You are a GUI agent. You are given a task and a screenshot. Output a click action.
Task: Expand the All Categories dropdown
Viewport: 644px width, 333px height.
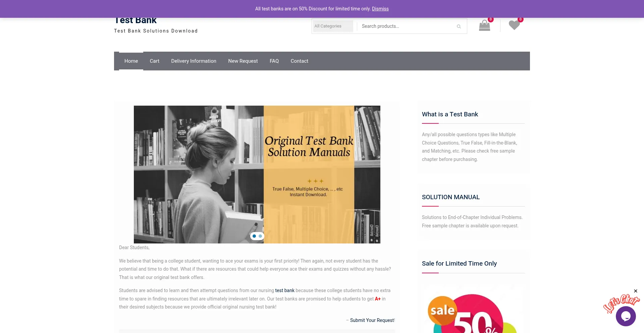pos(333,26)
